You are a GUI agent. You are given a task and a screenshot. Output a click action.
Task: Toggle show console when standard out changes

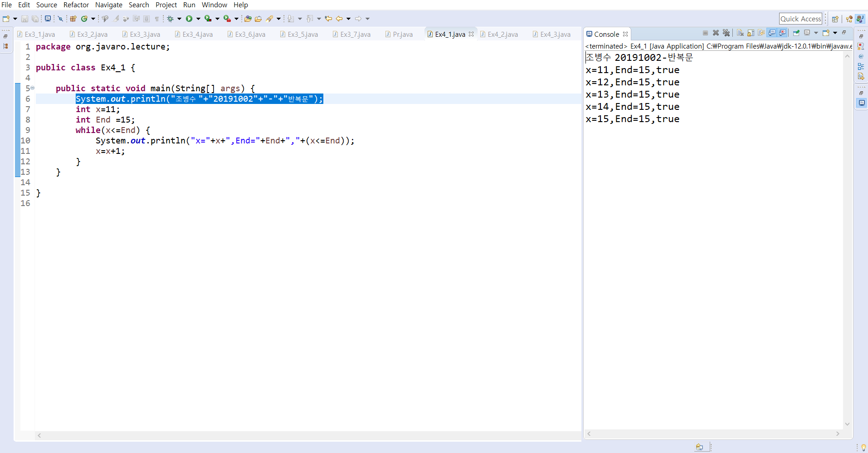click(x=772, y=33)
